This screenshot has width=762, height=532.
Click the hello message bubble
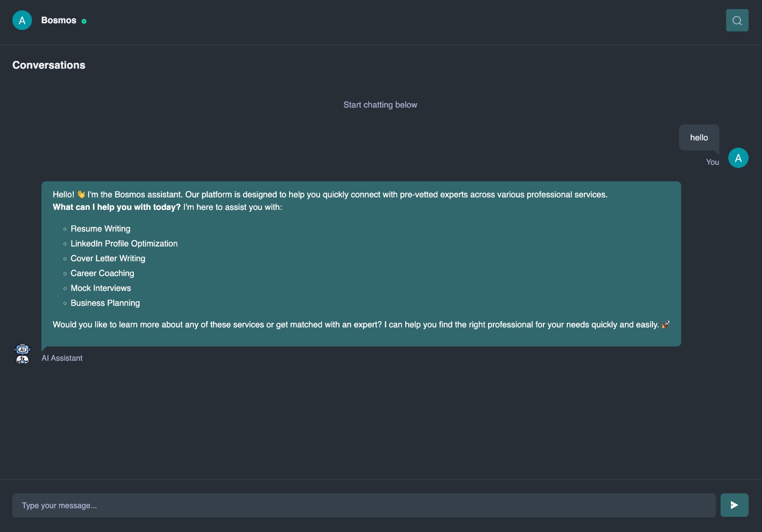(699, 138)
